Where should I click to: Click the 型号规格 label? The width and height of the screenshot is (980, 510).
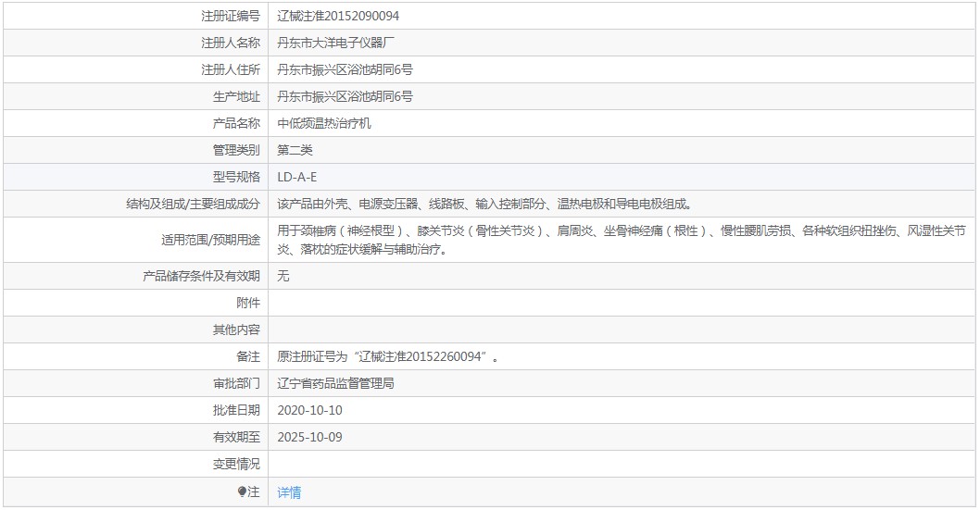pos(236,178)
